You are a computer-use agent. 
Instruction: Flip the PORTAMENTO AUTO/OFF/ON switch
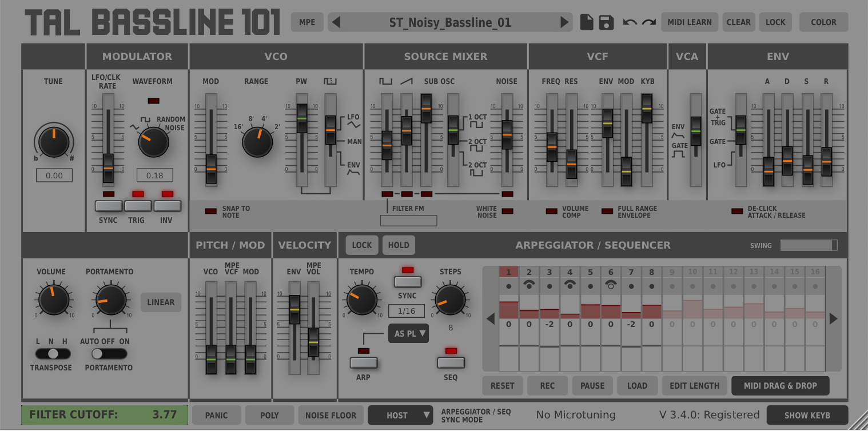click(109, 354)
